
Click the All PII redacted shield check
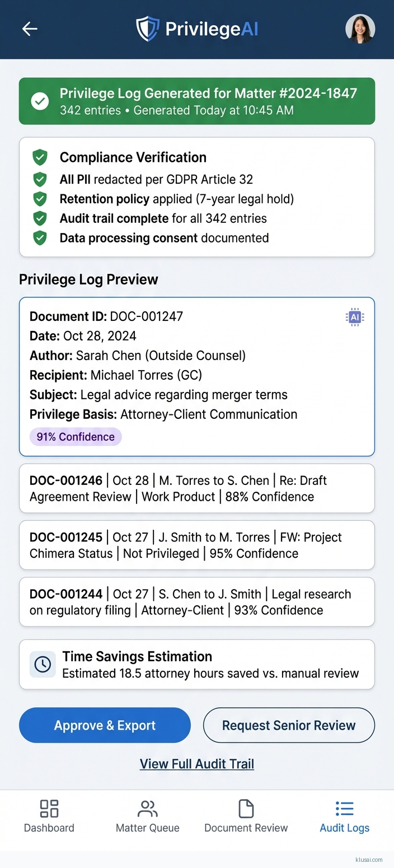[x=40, y=179]
